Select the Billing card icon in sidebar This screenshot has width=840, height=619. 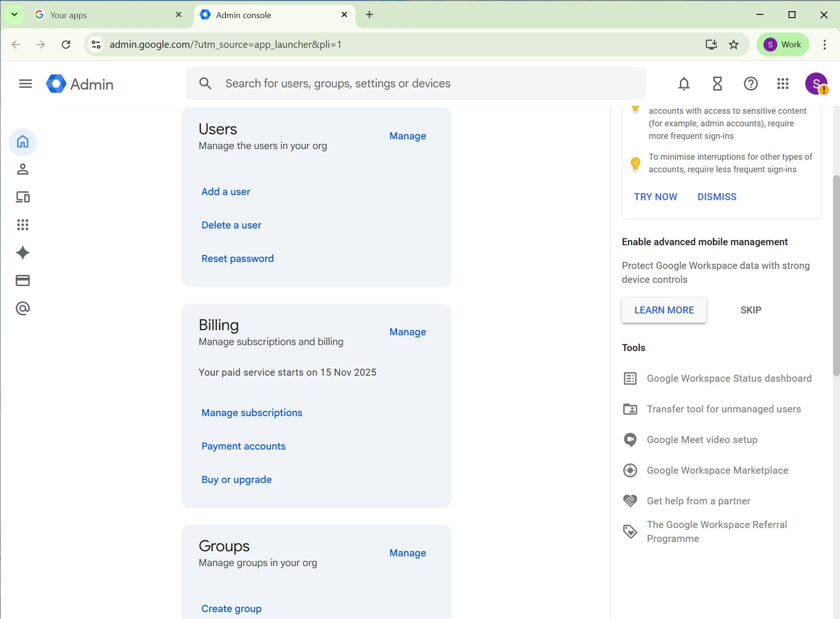(23, 280)
